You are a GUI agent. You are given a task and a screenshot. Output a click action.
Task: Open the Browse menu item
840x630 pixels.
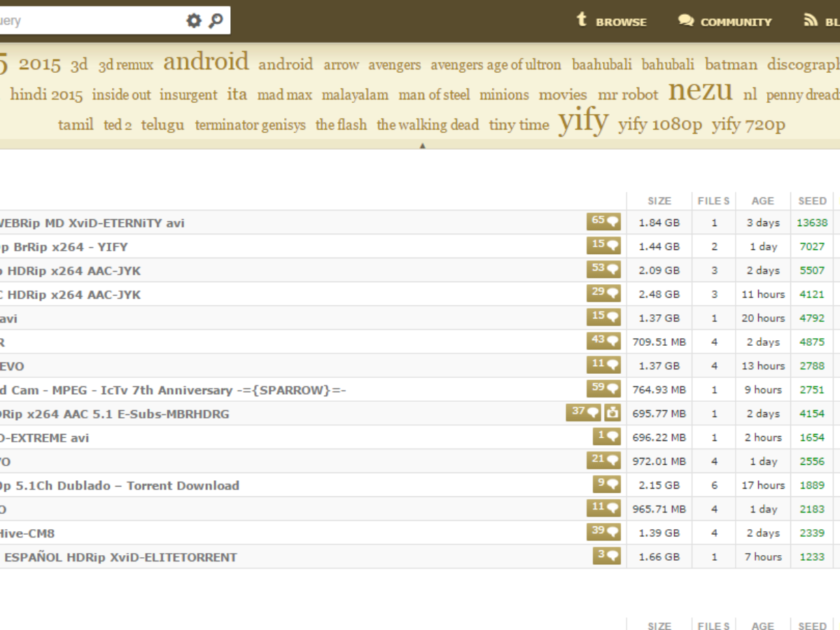pos(621,22)
